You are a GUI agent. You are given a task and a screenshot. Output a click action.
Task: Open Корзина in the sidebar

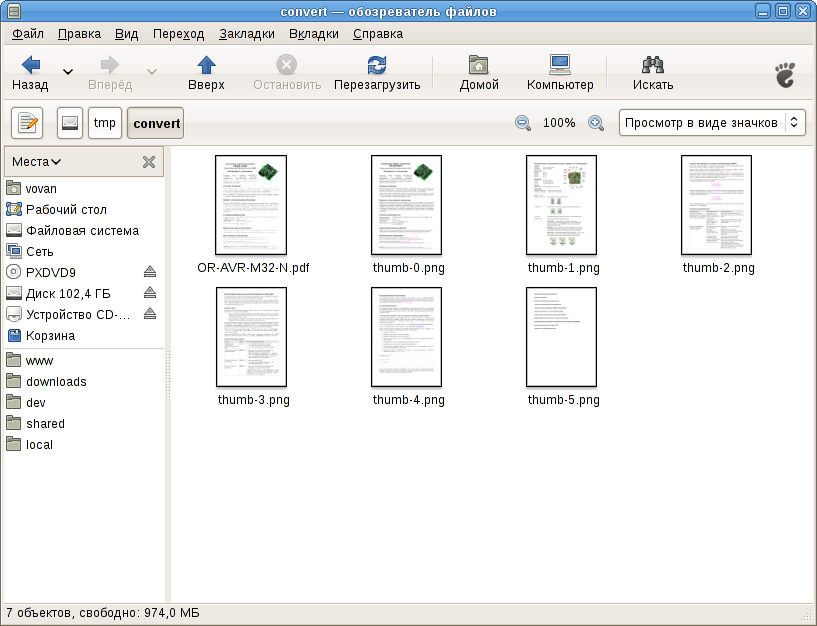coord(50,336)
